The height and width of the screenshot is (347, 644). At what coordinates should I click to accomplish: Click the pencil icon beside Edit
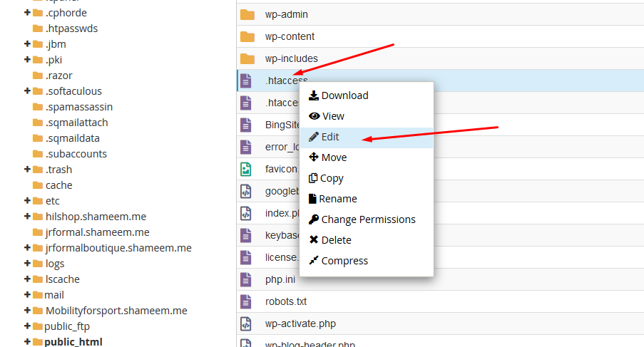point(313,137)
